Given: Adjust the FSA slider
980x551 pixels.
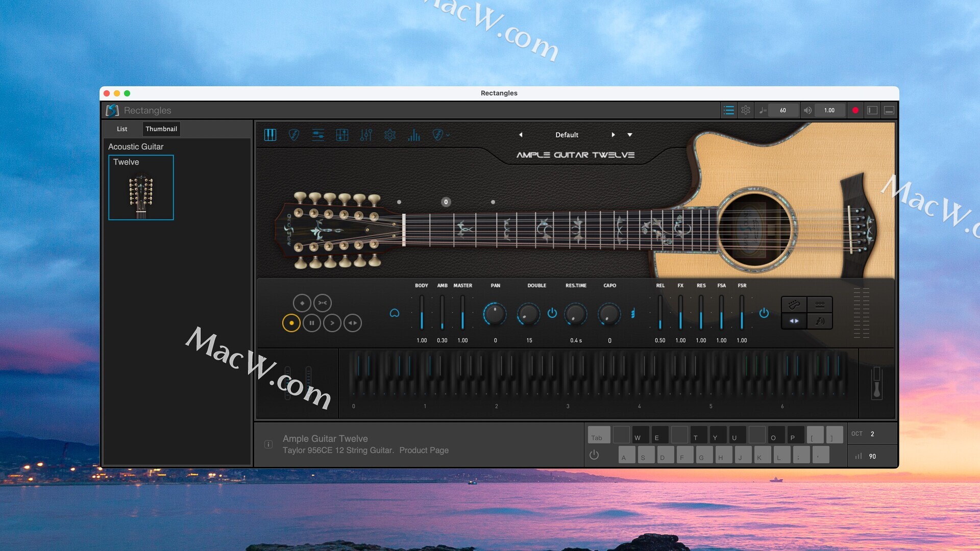Looking at the screenshot, I should pyautogui.click(x=721, y=313).
